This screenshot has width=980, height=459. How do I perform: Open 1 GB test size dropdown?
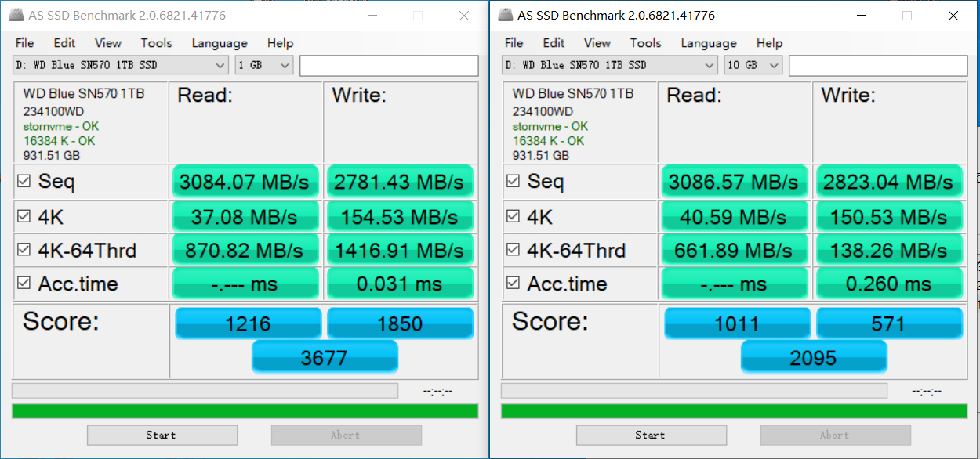[x=264, y=65]
